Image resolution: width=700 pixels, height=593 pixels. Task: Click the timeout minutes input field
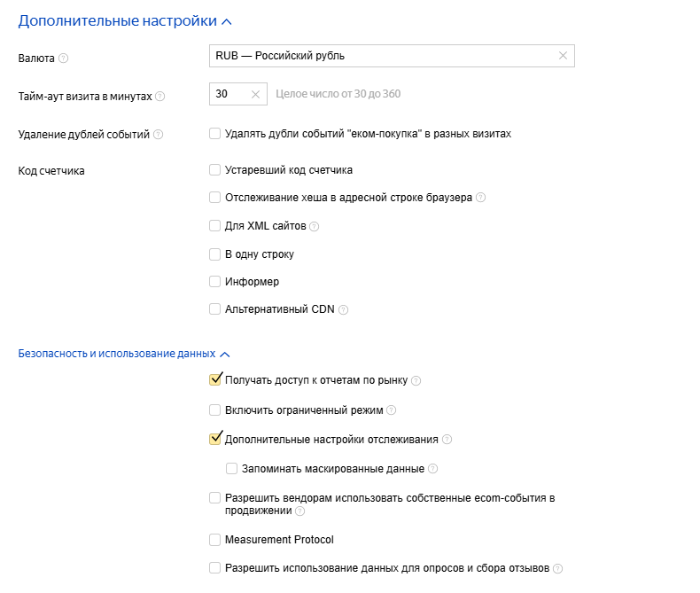(x=227, y=94)
